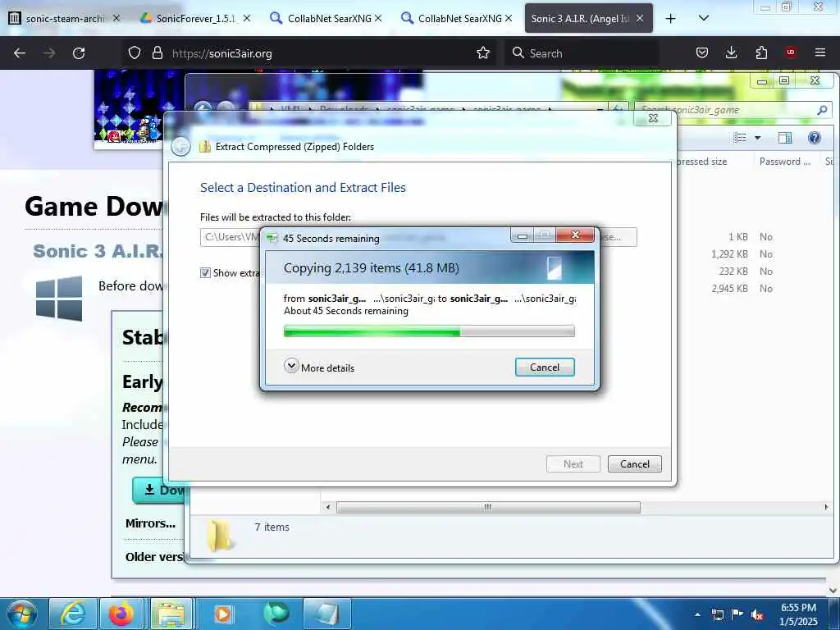
Task: Click the copy progress bar
Action: tap(428, 331)
